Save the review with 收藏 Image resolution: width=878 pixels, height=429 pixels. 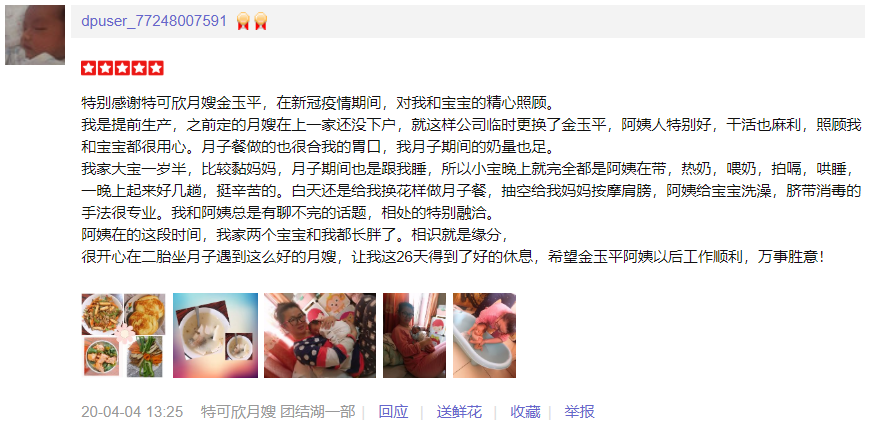pyautogui.click(x=525, y=412)
